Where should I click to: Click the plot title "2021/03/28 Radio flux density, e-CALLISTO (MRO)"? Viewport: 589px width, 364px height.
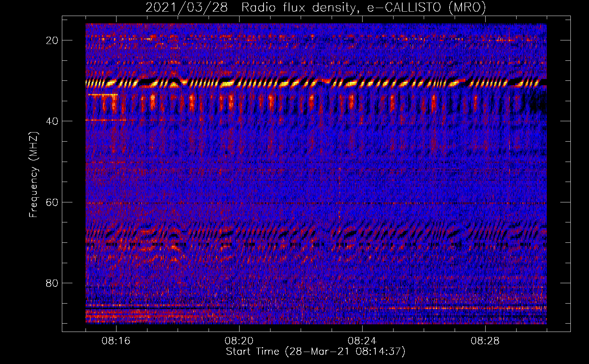tap(316, 7)
